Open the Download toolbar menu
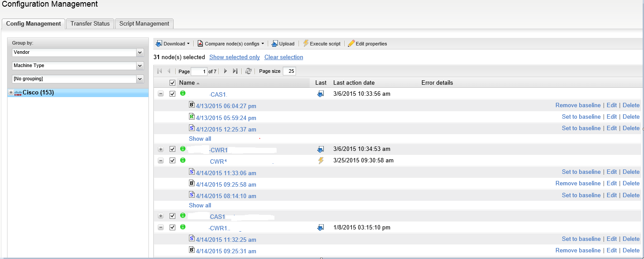This screenshot has width=644, height=259. [173, 44]
